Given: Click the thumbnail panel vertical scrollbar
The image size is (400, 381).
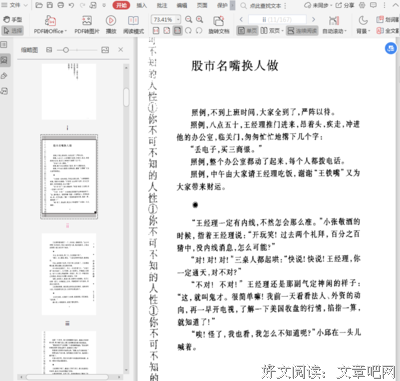Looking at the screenshot, I should tap(126, 97).
